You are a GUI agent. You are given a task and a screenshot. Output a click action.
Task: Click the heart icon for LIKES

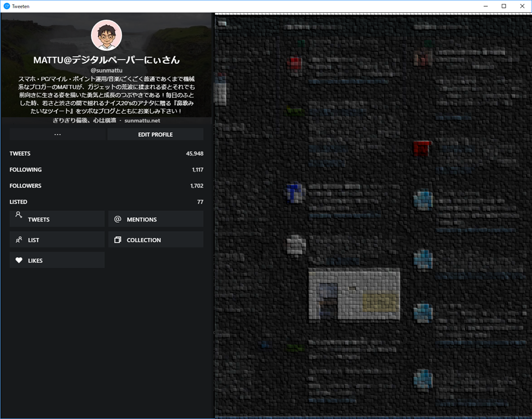click(x=19, y=260)
